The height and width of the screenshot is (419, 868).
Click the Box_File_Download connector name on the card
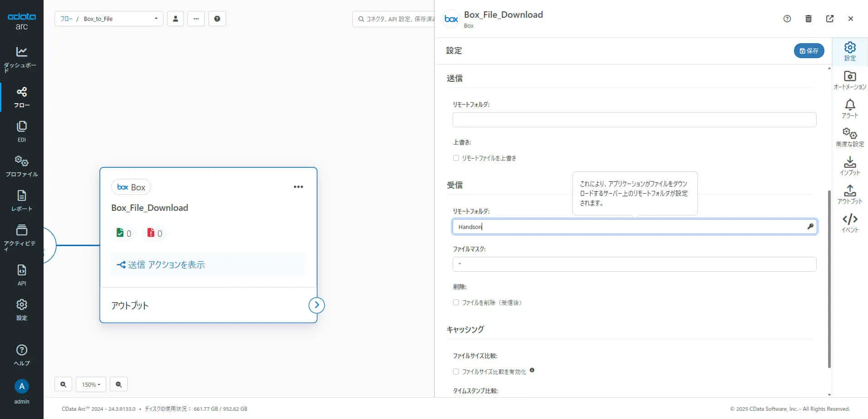(x=149, y=208)
